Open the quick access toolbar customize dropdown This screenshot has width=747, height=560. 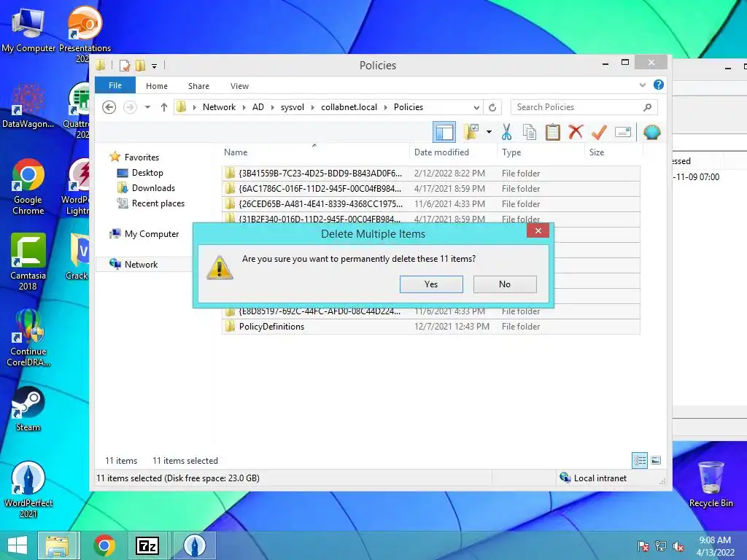[x=155, y=66]
